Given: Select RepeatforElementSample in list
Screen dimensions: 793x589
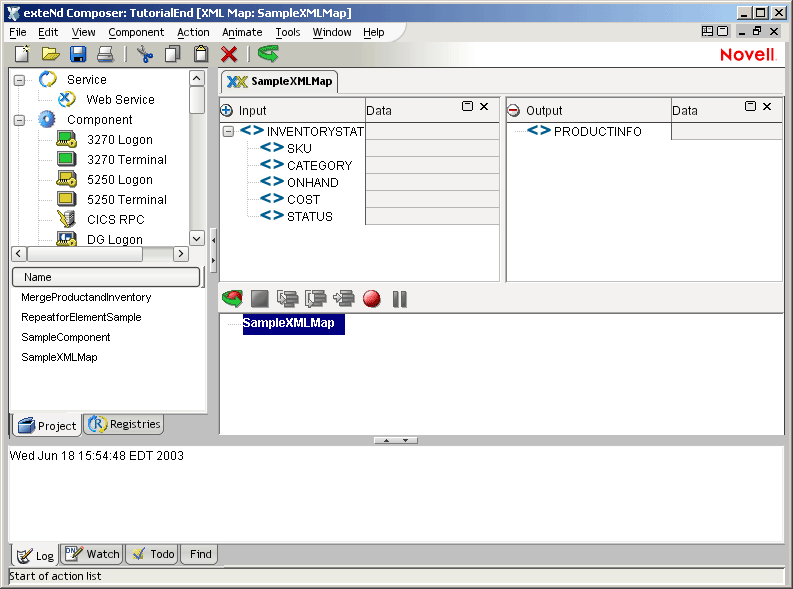Looking at the screenshot, I should [x=81, y=317].
